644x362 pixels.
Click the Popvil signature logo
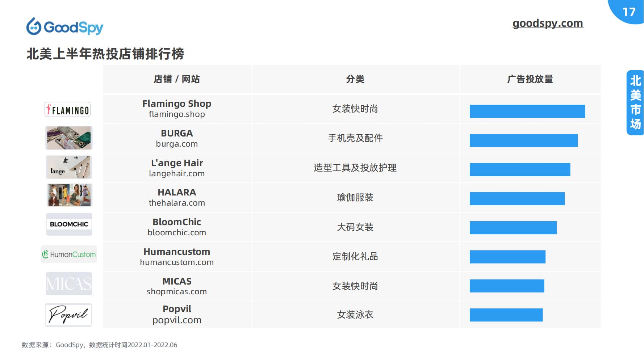click(x=68, y=315)
